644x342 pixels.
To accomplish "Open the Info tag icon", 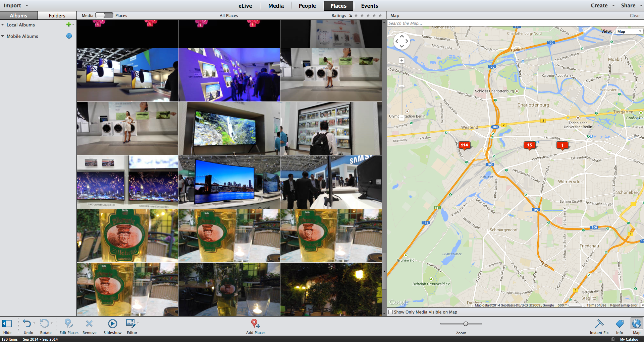I will coord(620,324).
